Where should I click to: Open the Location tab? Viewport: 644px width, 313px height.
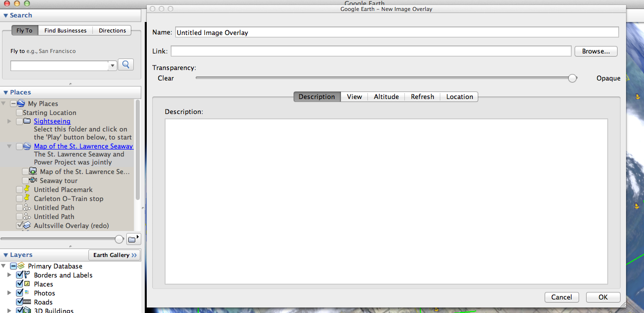coord(459,96)
